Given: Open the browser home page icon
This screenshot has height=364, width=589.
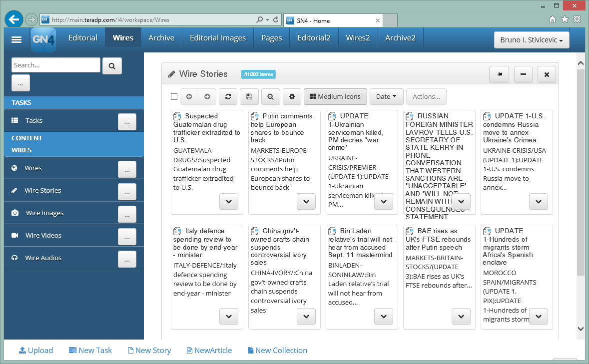Looking at the screenshot, I should coord(552,19).
